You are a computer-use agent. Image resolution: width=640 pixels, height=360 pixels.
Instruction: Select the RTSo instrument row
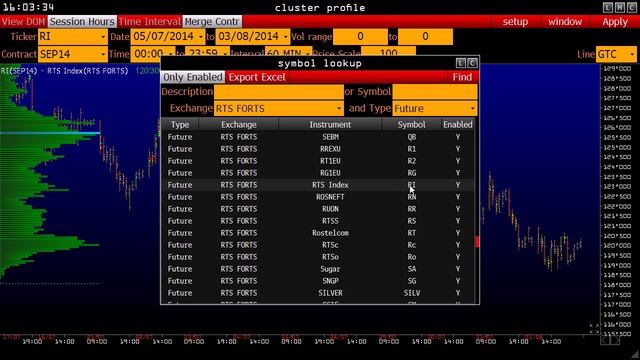coord(318,257)
